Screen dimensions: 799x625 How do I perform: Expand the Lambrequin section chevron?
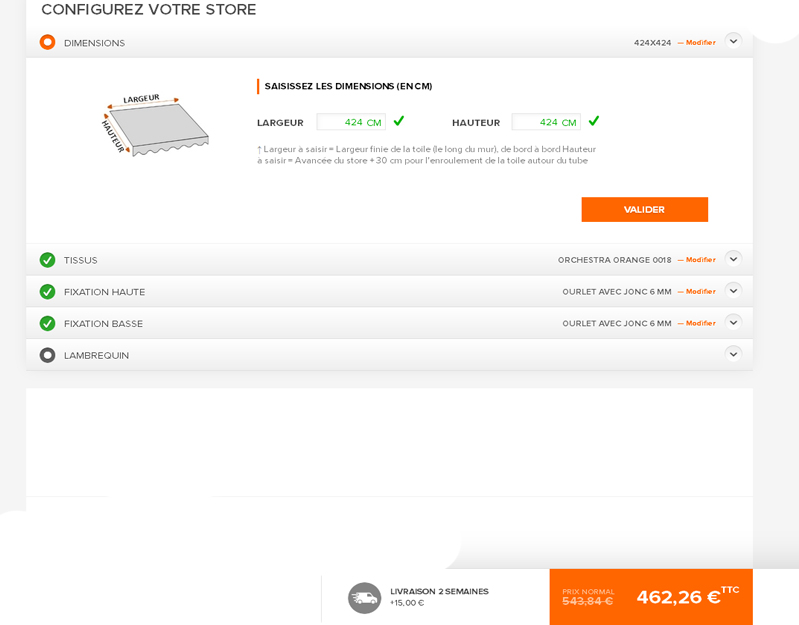(733, 354)
